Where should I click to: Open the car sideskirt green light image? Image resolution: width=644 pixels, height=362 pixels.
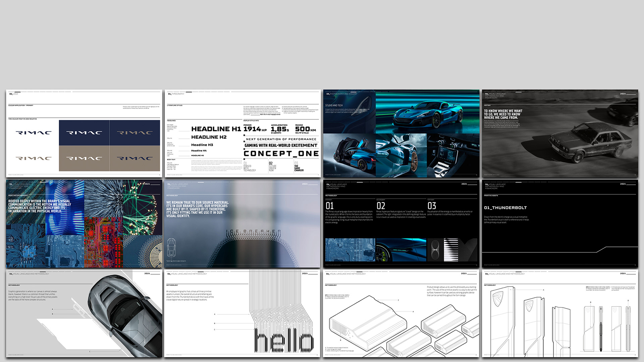pyautogui.click(x=401, y=250)
